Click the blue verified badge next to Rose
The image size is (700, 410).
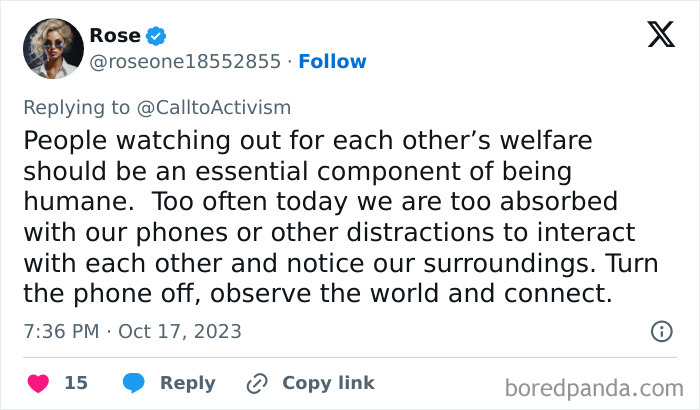[x=156, y=36]
